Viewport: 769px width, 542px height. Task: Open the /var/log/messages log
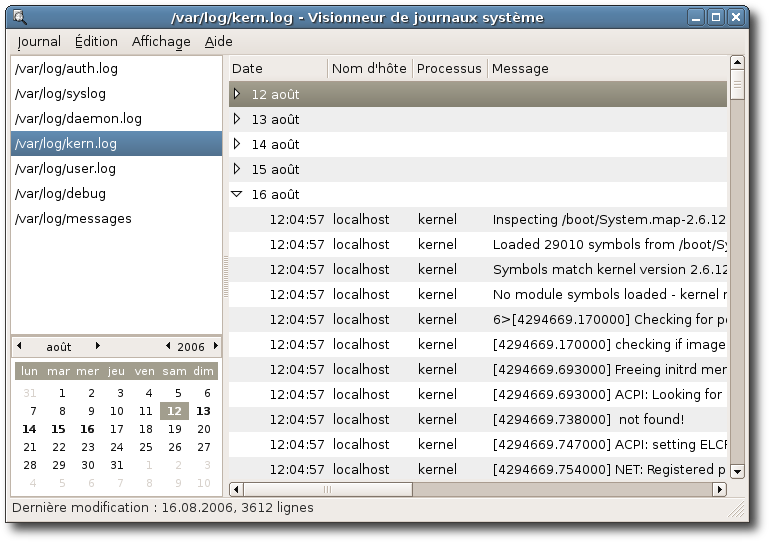point(73,219)
